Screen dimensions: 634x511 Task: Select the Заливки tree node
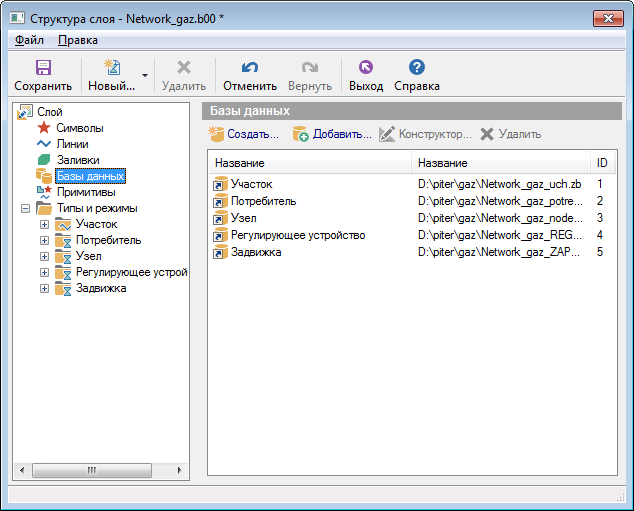(x=77, y=160)
